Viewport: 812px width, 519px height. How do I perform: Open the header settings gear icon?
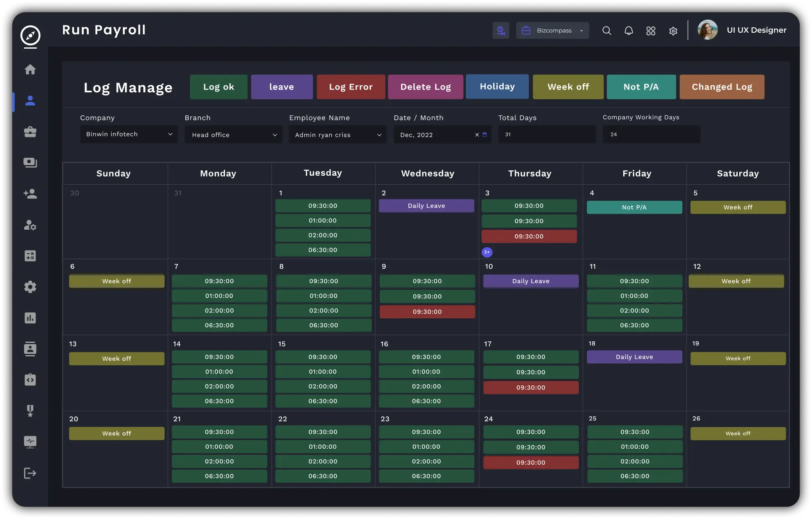coord(673,31)
